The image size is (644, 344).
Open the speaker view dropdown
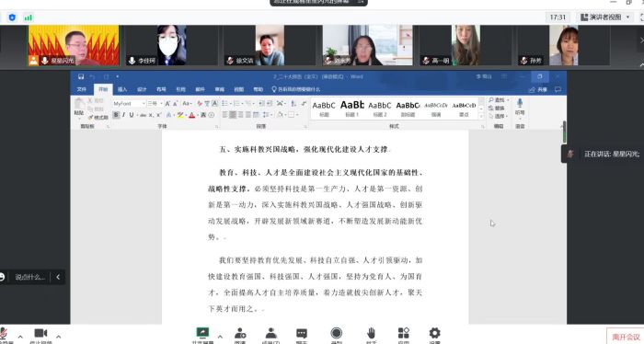605,17
